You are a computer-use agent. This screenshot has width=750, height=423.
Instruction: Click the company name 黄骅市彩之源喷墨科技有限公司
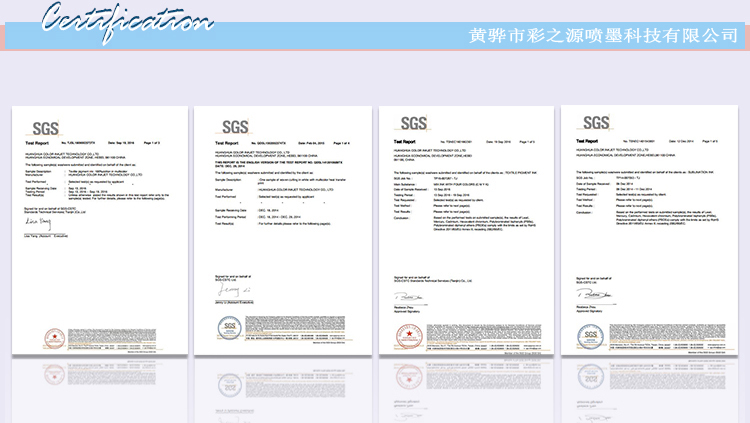point(603,35)
